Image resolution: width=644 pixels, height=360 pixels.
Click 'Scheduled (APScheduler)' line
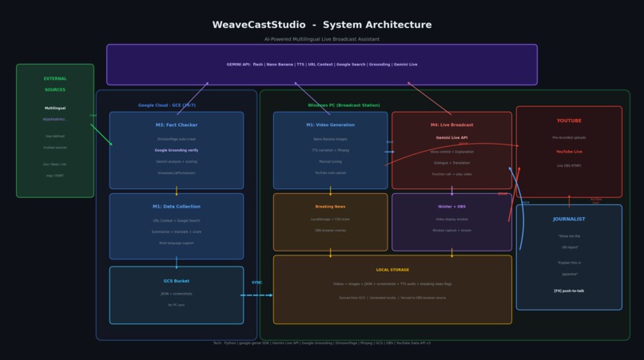pyautogui.click(x=177, y=173)
